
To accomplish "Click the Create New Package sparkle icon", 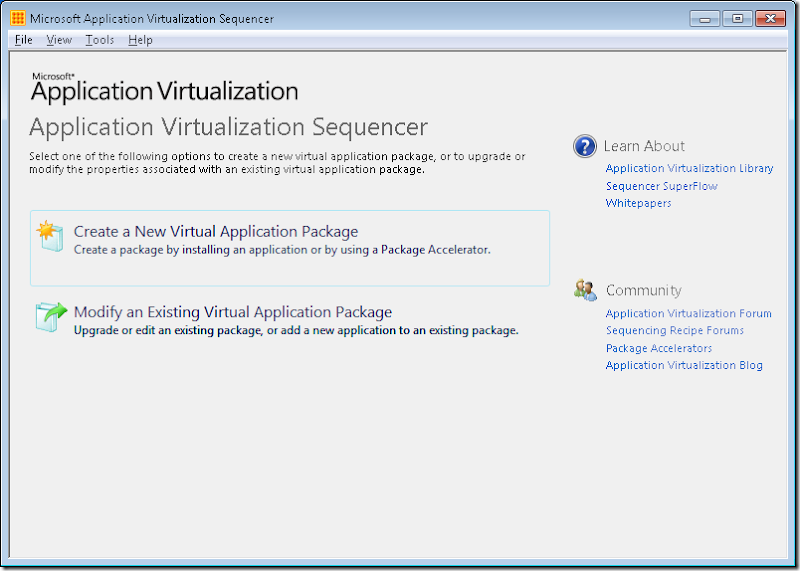I will point(49,236).
